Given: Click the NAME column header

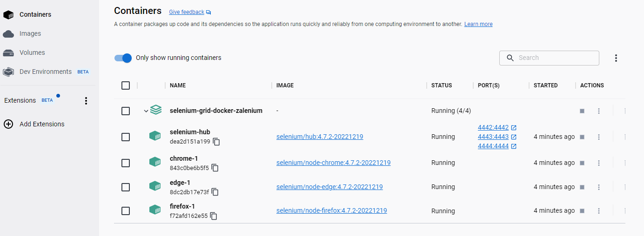Looking at the screenshot, I should pos(178,85).
